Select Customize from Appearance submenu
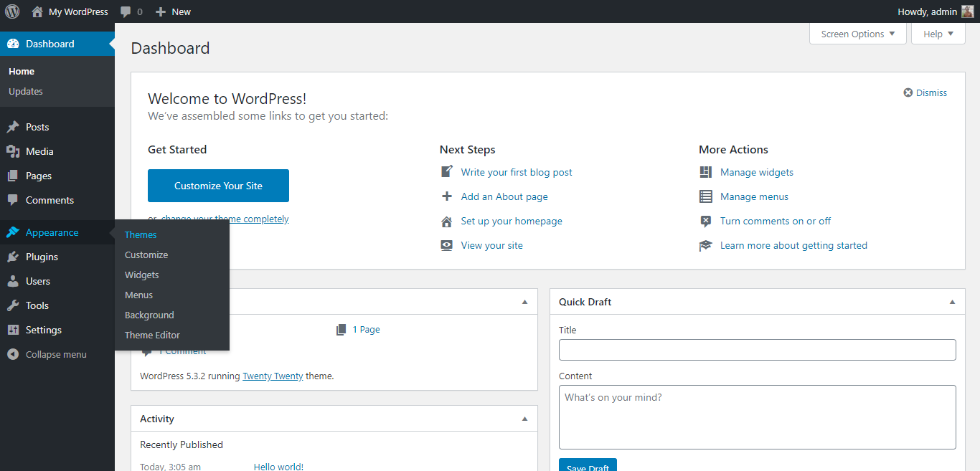 tap(146, 254)
